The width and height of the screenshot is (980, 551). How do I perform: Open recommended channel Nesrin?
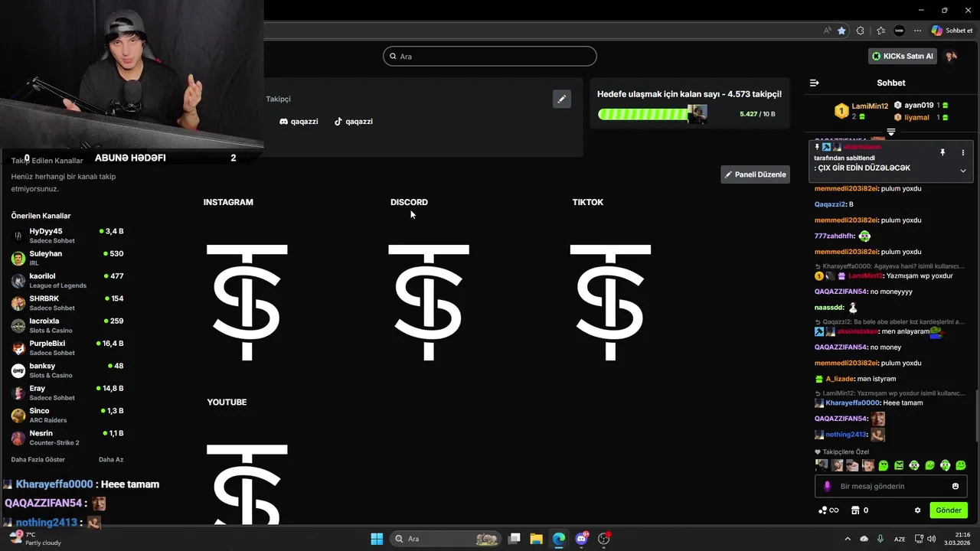coord(67,438)
